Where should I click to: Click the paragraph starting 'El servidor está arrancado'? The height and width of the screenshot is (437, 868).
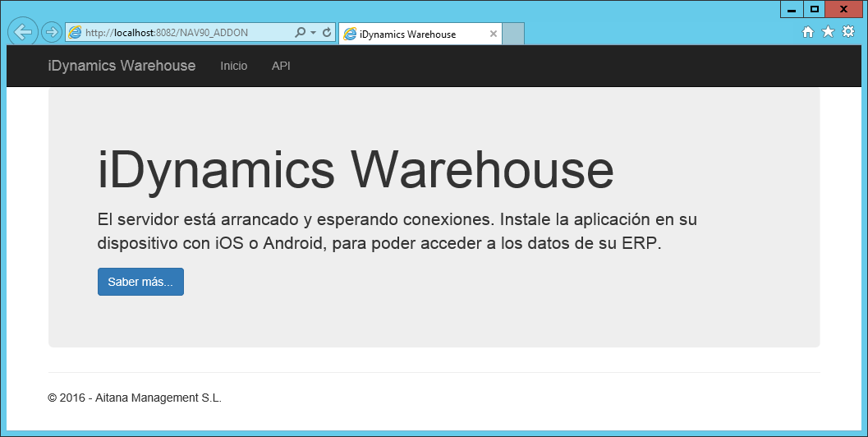point(397,231)
